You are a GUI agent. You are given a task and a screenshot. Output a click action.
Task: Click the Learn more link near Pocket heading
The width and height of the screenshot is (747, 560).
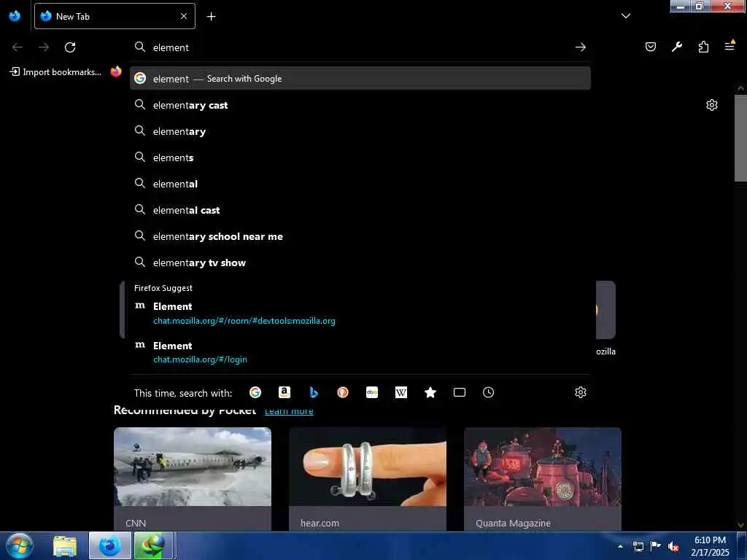pos(289,411)
